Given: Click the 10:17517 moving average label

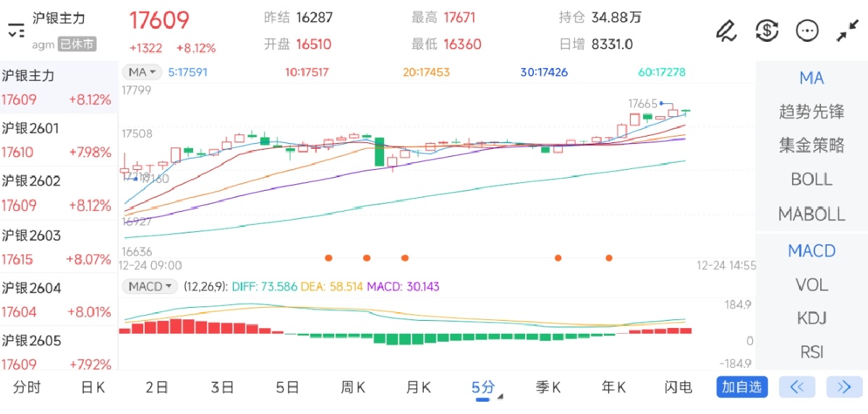Looking at the screenshot, I should pyautogui.click(x=307, y=72).
